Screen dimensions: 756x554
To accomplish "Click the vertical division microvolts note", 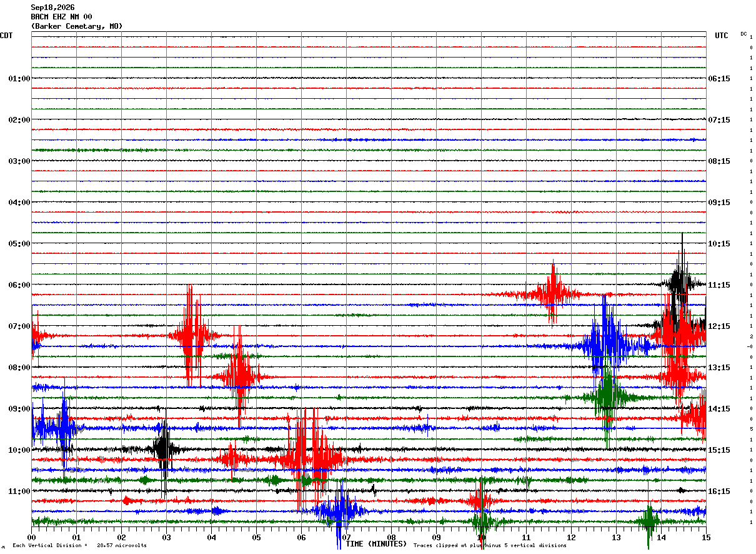I will [x=79, y=545].
